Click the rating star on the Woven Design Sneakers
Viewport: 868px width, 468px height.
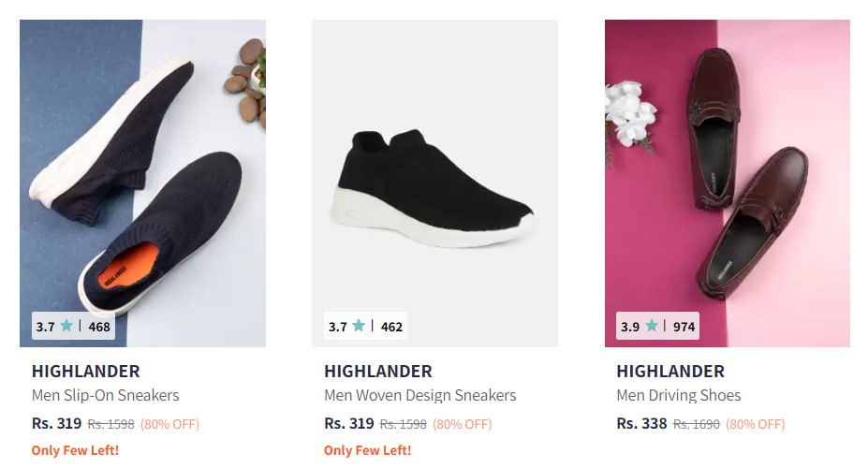coord(359,327)
